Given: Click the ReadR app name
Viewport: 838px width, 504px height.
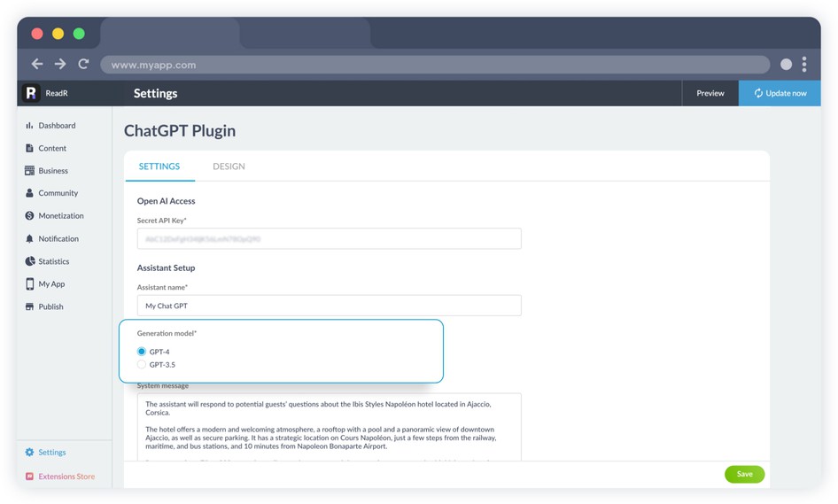Looking at the screenshot, I should (x=57, y=93).
